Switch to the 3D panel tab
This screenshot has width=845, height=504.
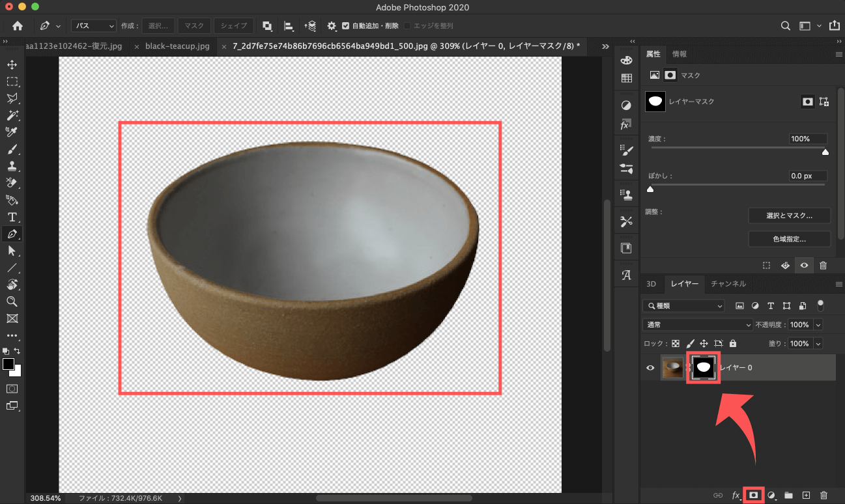(651, 283)
